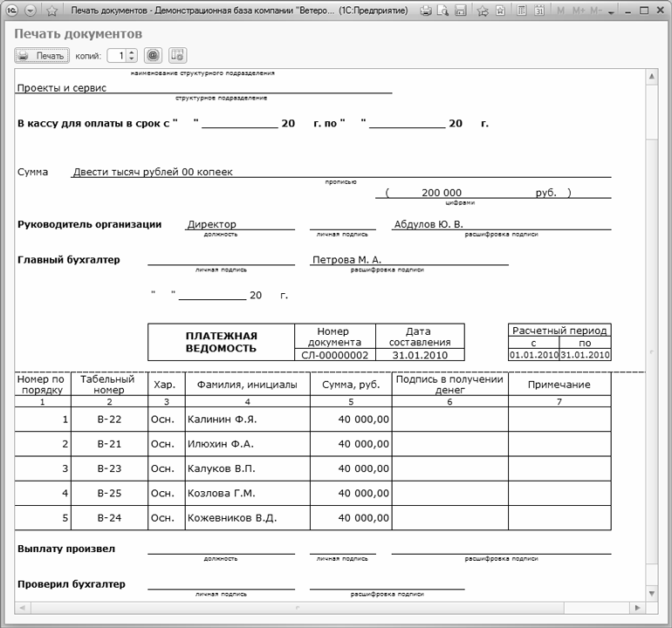Click the 200 000 amount in digits
Viewport: 672px width, 628px height.
click(442, 193)
